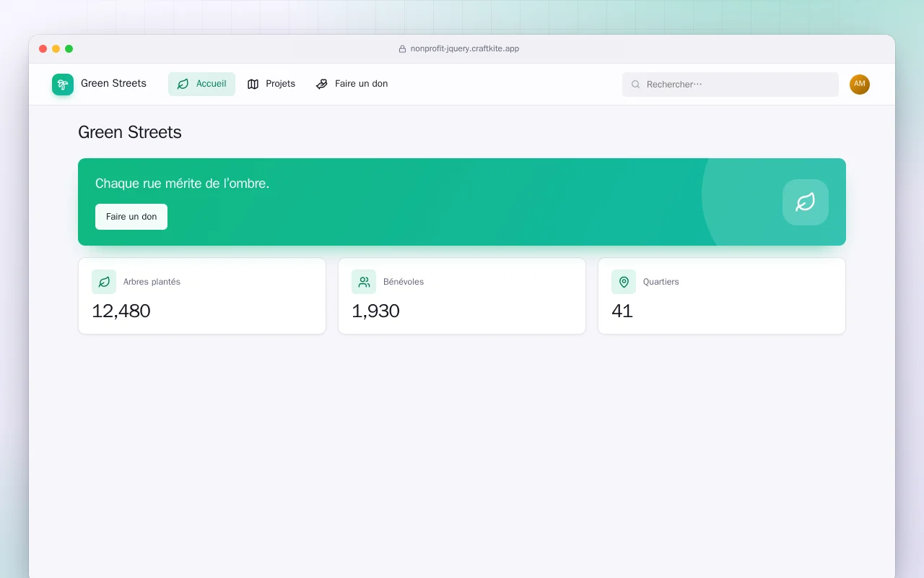The image size is (924, 578).
Task: Click the map pin icon on Quartiers card
Action: [x=624, y=282]
